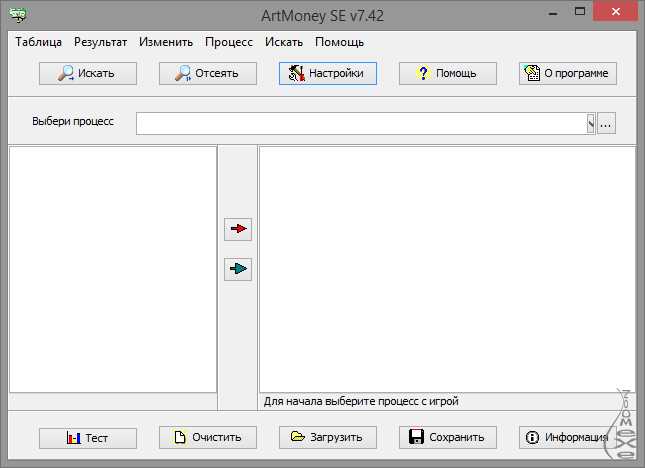Click the Помощь help button
The image size is (645, 468).
[x=448, y=73]
